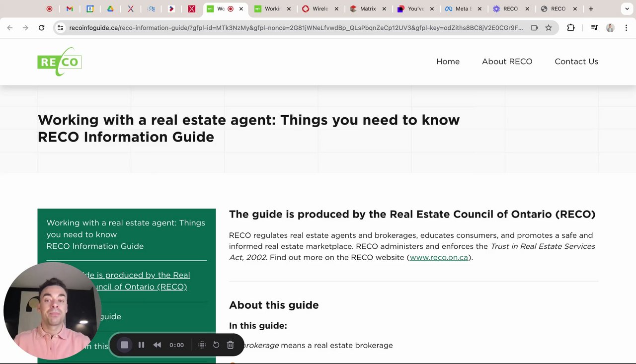Click the address bar URL field
Screen dimensions: 636x364
click(x=296, y=28)
